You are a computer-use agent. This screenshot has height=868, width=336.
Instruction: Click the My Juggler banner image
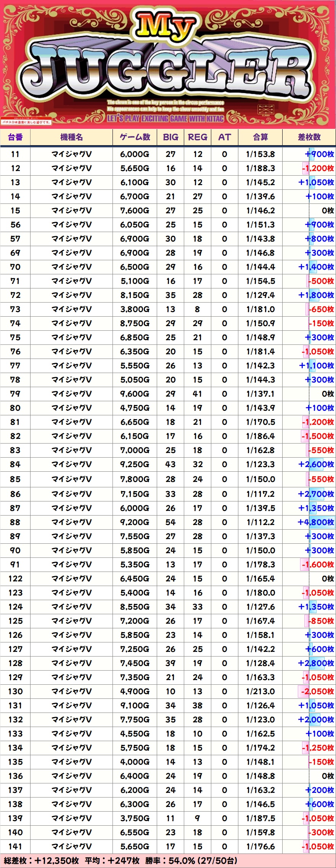pyautogui.click(x=168, y=65)
